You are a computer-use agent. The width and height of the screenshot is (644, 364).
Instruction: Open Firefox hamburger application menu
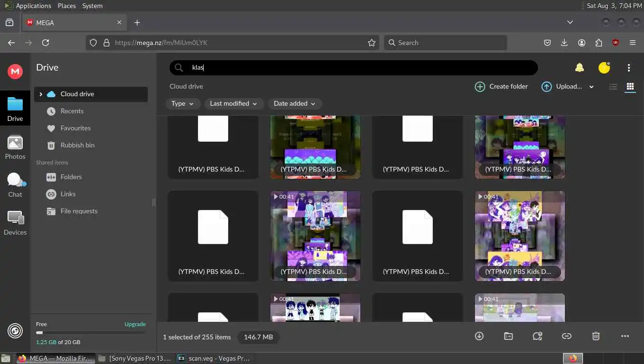click(x=633, y=43)
